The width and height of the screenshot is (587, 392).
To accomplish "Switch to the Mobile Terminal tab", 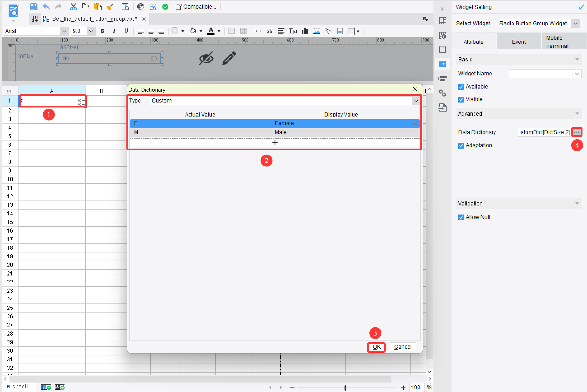I will (x=557, y=42).
